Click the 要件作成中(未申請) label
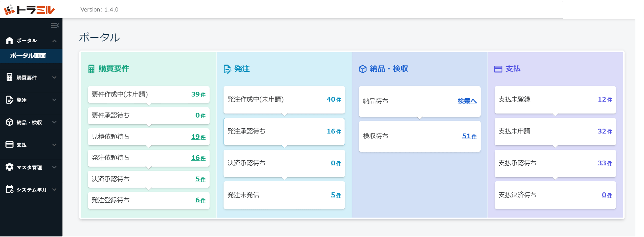This screenshot has width=644, height=237. tap(120, 94)
